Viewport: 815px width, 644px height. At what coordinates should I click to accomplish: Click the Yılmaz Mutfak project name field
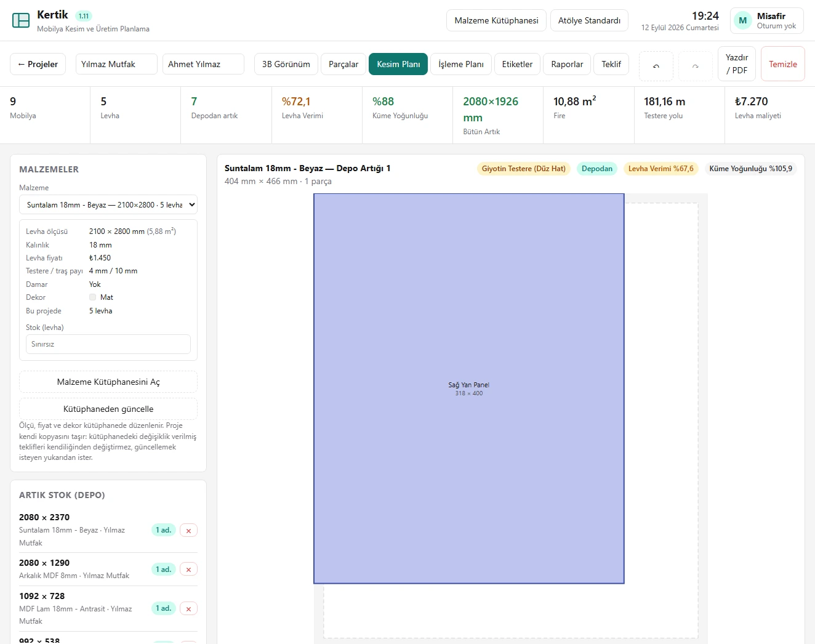[116, 64]
